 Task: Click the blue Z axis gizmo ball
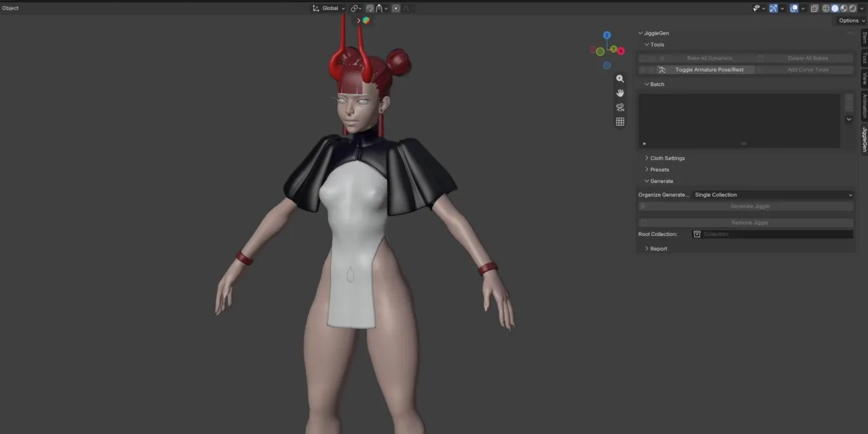pyautogui.click(x=607, y=35)
